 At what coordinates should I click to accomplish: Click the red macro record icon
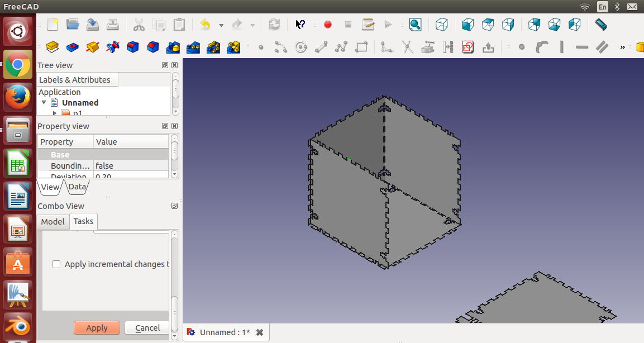pos(328,25)
